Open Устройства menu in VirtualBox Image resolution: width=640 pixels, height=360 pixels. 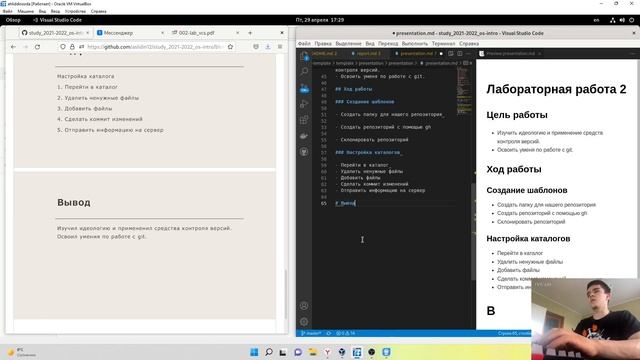[75, 11]
